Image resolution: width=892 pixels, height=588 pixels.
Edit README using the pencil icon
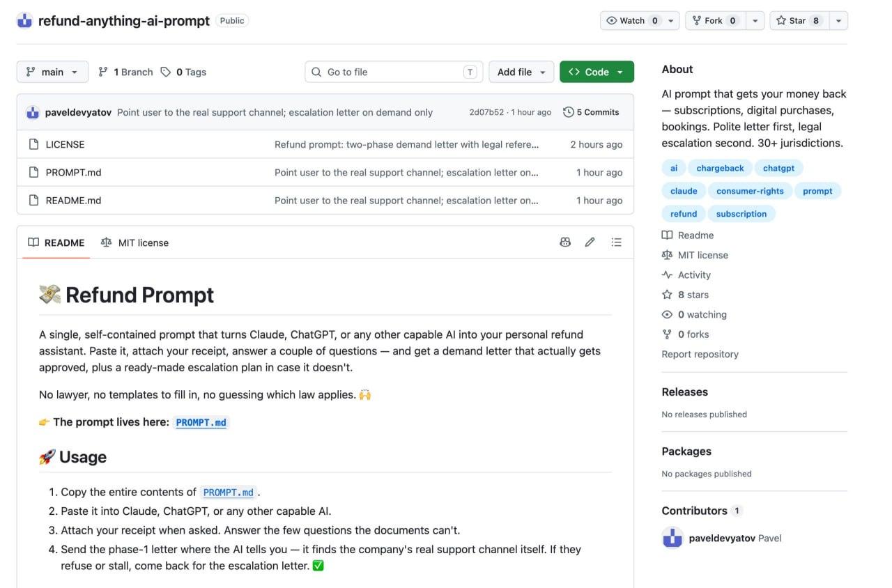click(590, 242)
